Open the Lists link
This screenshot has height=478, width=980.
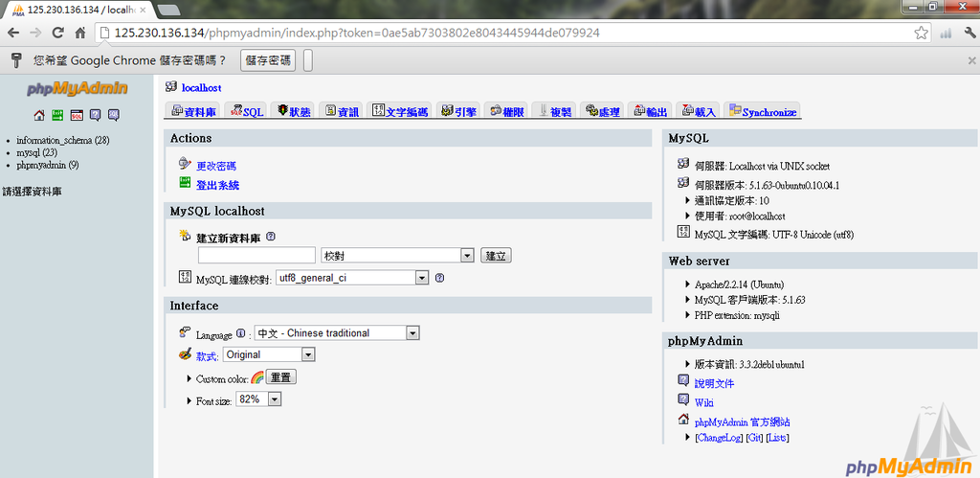pyautogui.click(x=778, y=438)
